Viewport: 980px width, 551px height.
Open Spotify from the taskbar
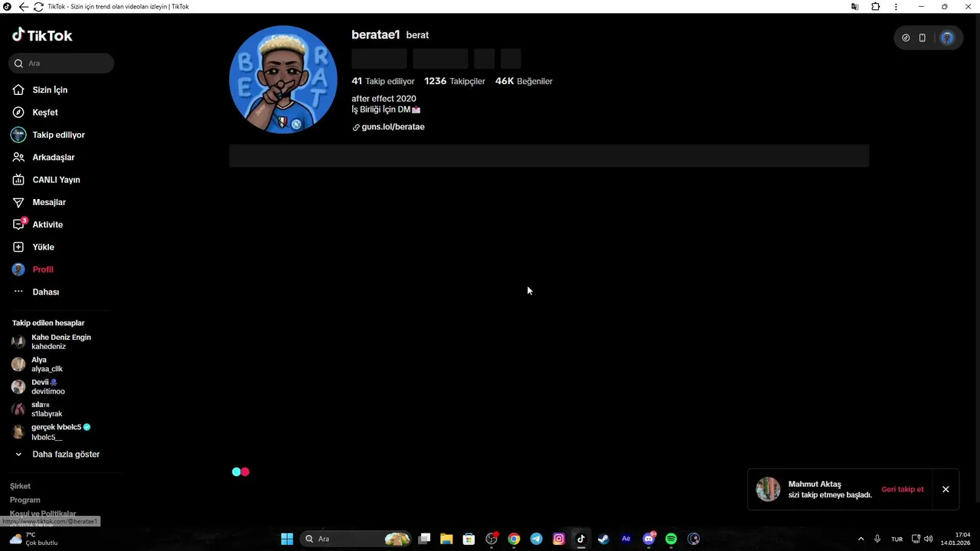671,539
